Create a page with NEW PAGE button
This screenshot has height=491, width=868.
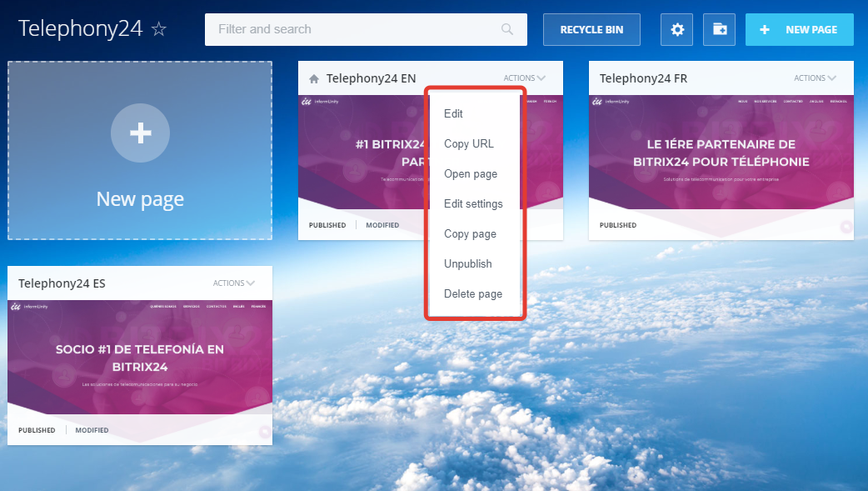[800, 30]
